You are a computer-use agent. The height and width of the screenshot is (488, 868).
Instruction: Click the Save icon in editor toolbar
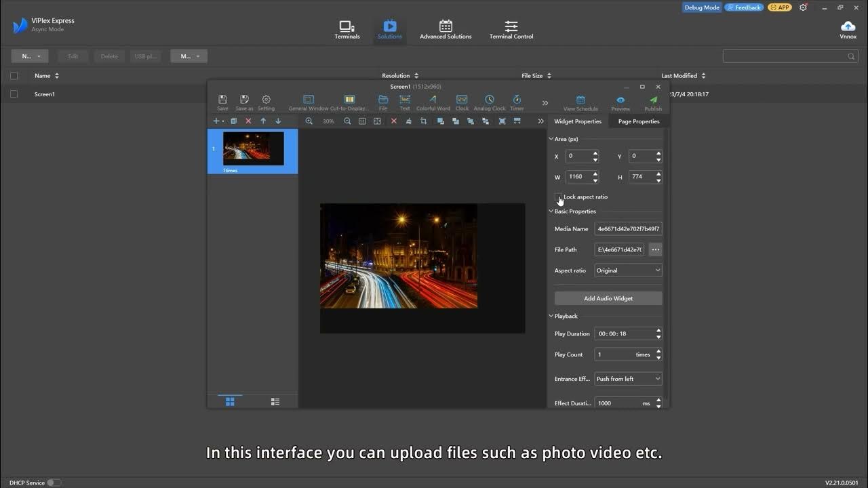[222, 100]
